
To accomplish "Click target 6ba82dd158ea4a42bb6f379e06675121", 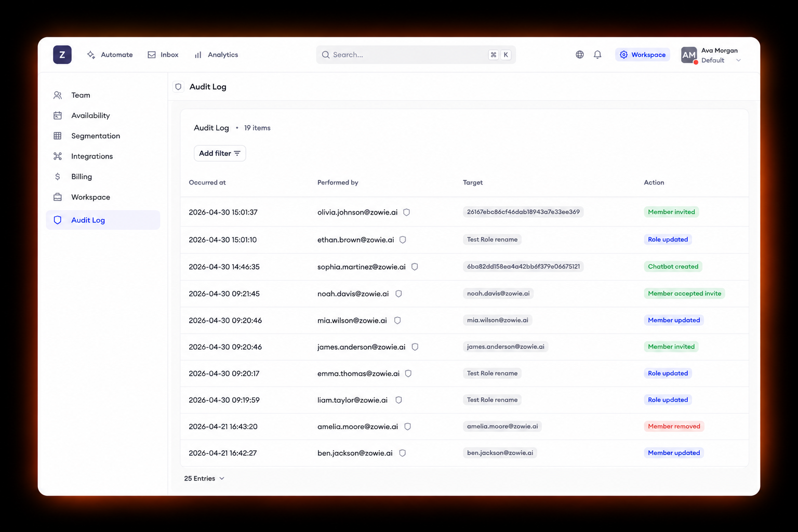I will (523, 267).
